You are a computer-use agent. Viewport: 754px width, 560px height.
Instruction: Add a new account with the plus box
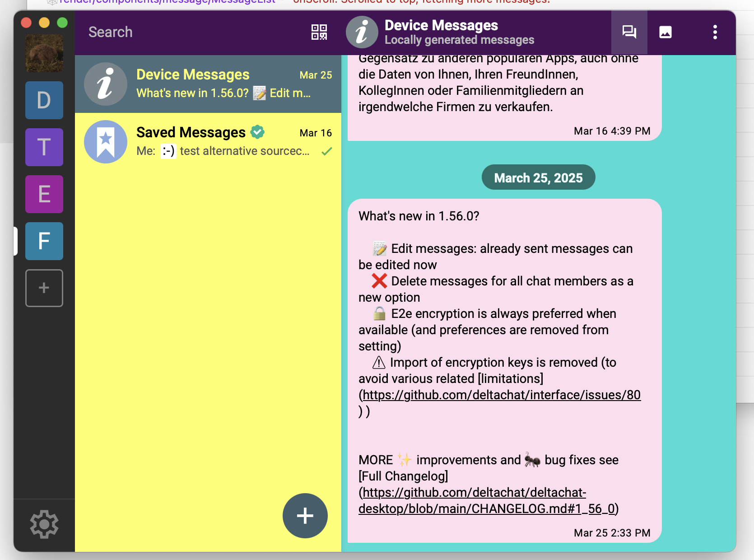click(x=44, y=288)
